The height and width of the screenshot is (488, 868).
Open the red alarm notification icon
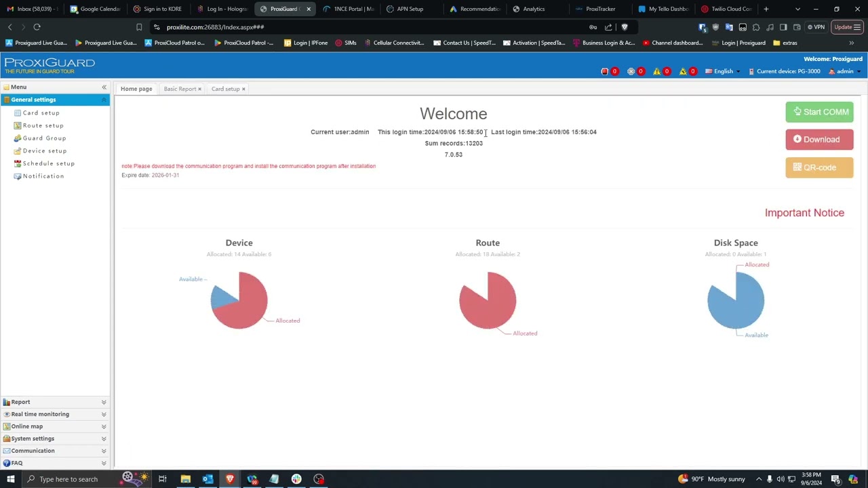[605, 71]
